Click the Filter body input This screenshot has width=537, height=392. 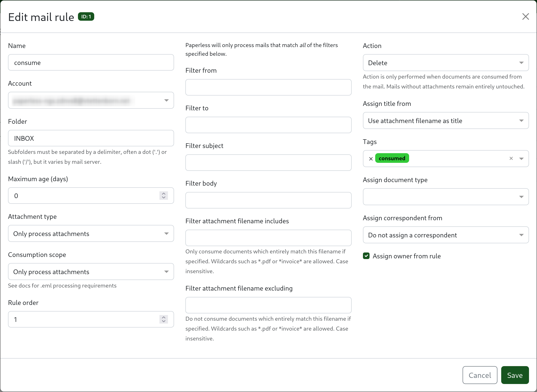(x=268, y=200)
